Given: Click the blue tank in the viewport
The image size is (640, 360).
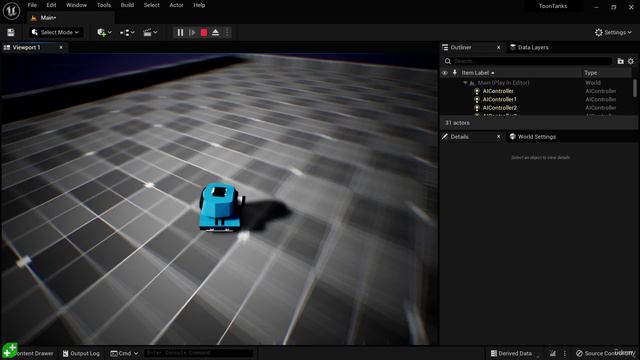Looking at the screenshot, I should (x=220, y=207).
